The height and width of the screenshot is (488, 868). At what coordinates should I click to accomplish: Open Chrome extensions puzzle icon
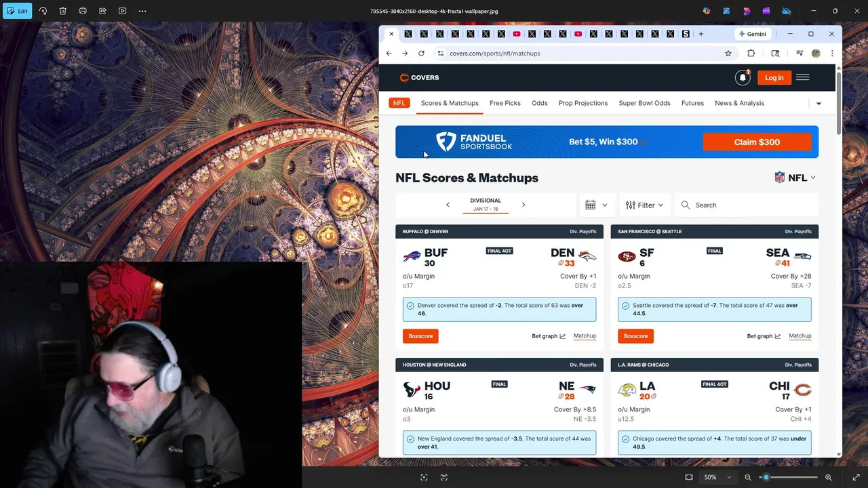point(751,54)
